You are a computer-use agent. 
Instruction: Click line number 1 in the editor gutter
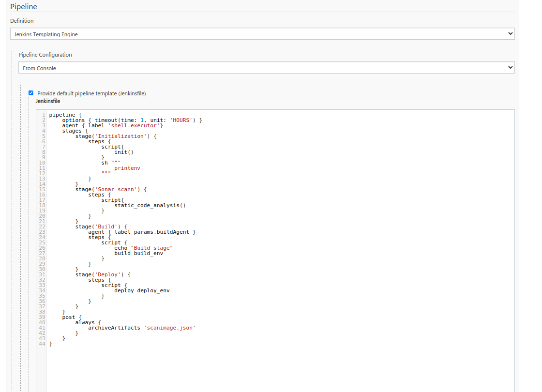43,115
